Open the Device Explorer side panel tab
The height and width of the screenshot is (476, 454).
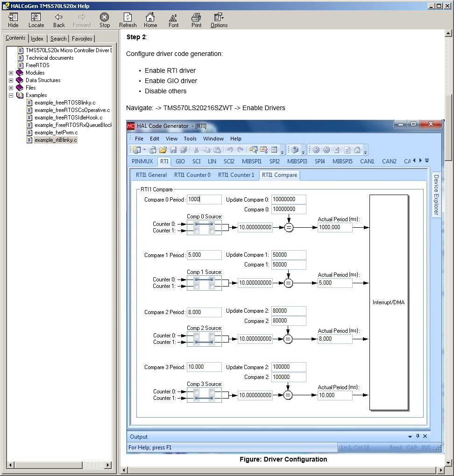coord(436,195)
